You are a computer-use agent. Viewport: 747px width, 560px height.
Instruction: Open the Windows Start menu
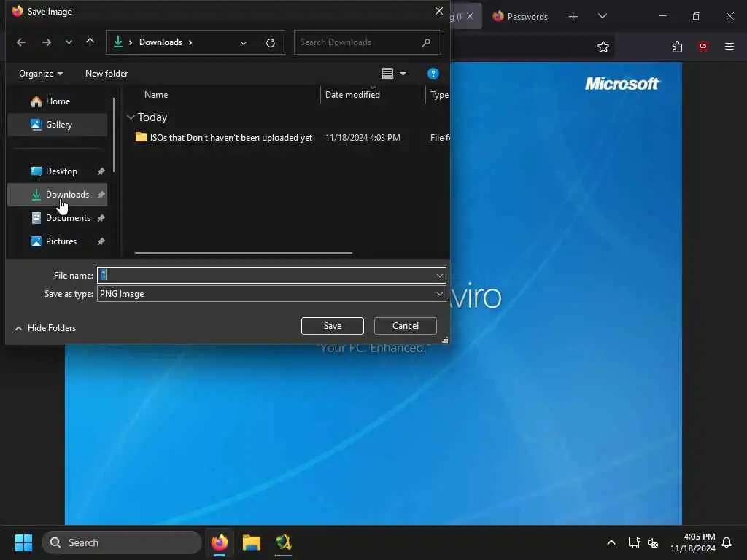click(x=23, y=542)
